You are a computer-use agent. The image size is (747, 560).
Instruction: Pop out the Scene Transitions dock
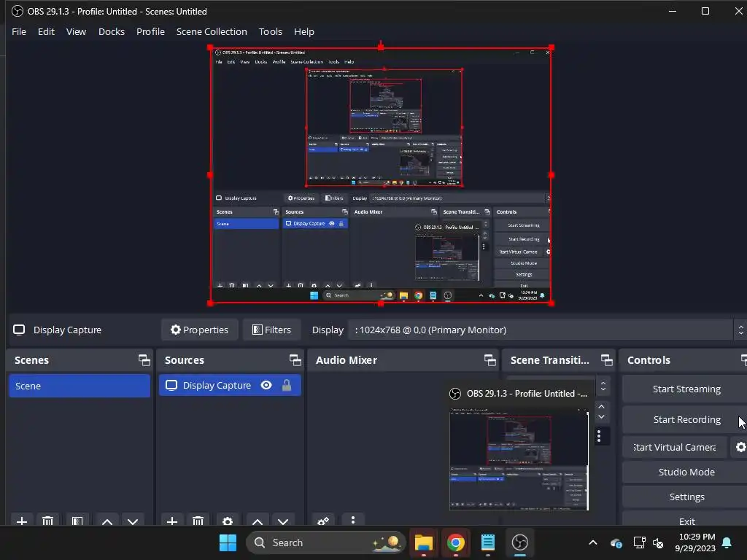[606, 360]
